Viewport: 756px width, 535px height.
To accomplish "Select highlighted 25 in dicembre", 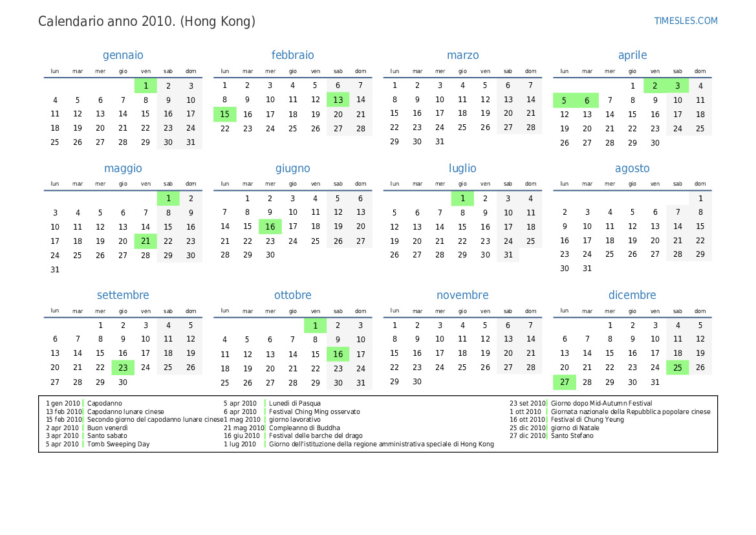I will coord(677,367).
